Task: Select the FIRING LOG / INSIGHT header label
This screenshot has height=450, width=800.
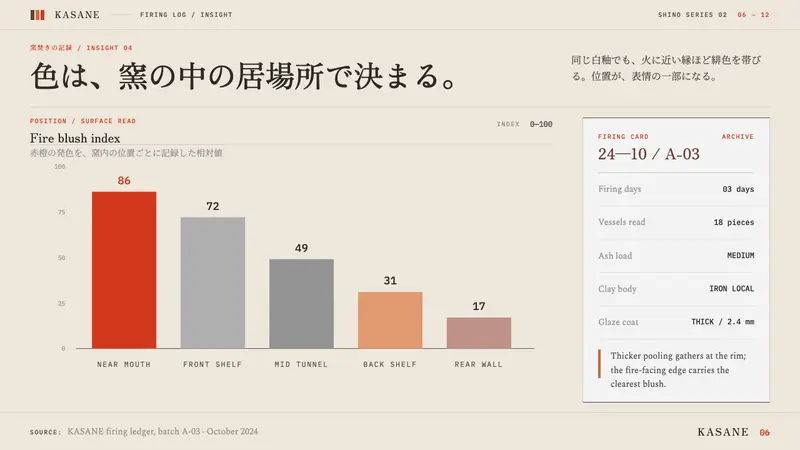Action: [186, 15]
